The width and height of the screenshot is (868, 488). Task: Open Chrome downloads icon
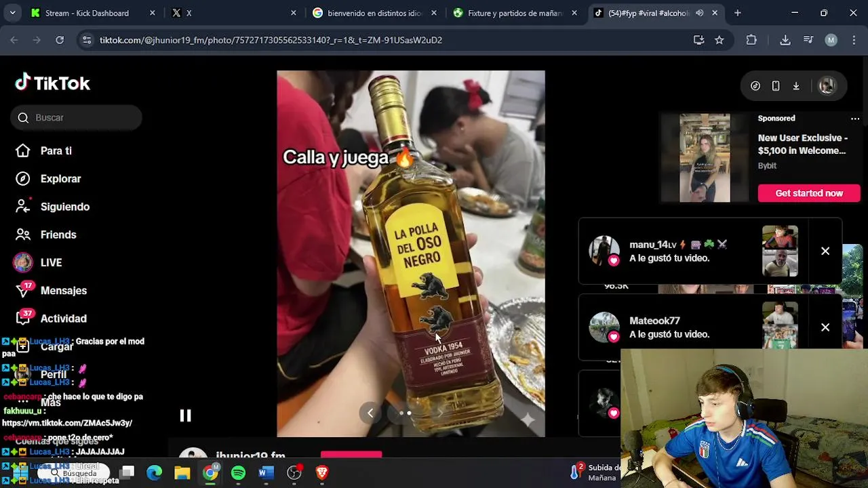[785, 40]
